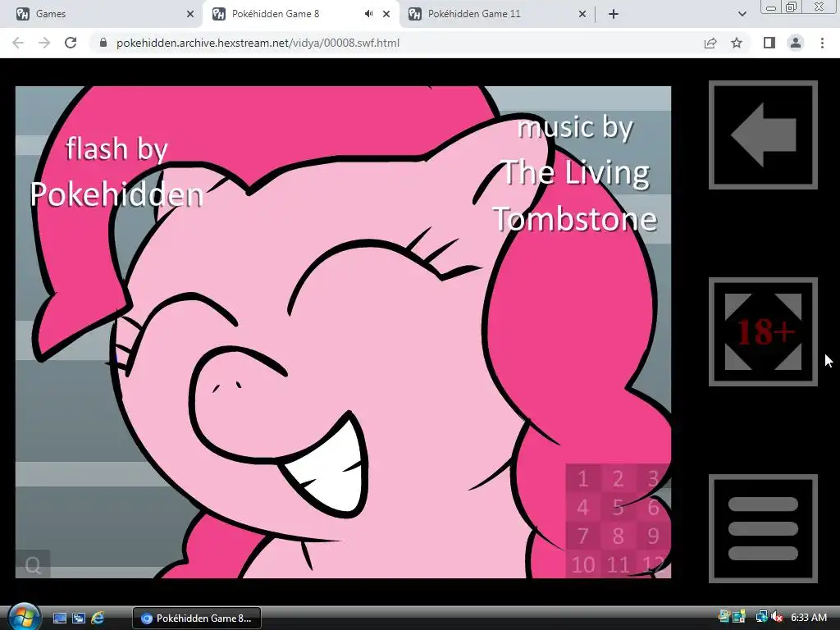Select scene number 2 in grid
The width and height of the screenshot is (840, 630).
618,478
